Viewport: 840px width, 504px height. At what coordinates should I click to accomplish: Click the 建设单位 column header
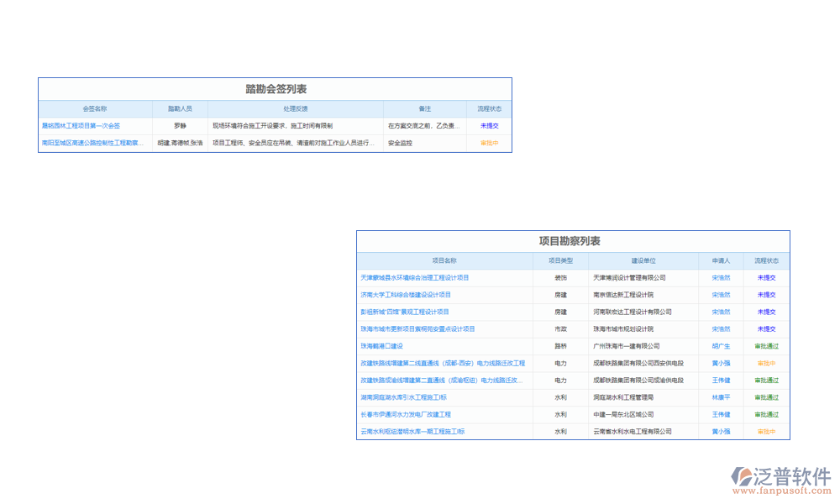pyautogui.click(x=643, y=261)
